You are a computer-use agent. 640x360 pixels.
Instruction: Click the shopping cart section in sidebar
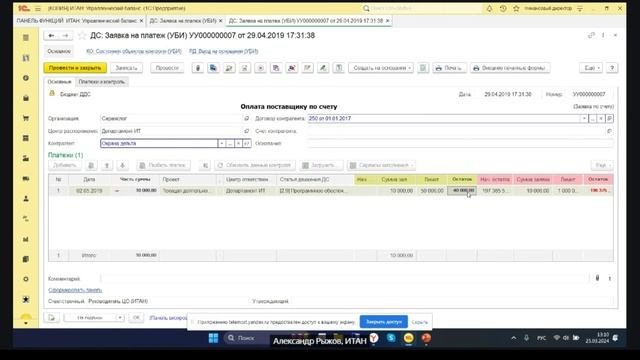(26, 118)
